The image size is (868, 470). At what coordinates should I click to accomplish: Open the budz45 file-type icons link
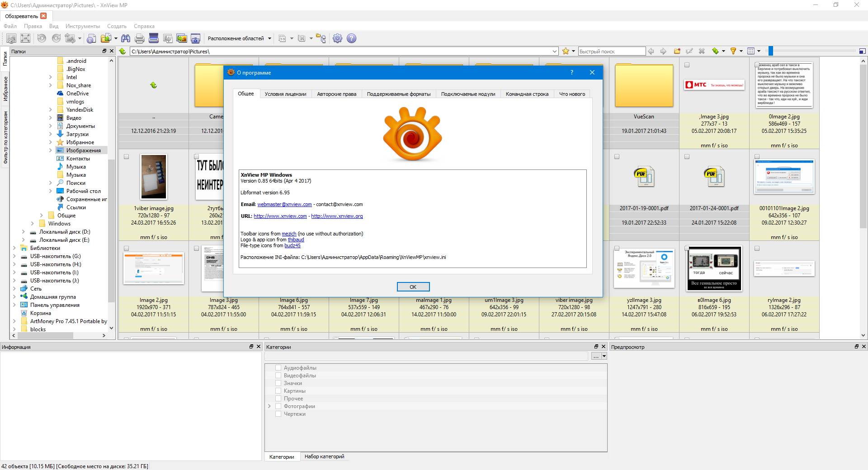click(292, 245)
